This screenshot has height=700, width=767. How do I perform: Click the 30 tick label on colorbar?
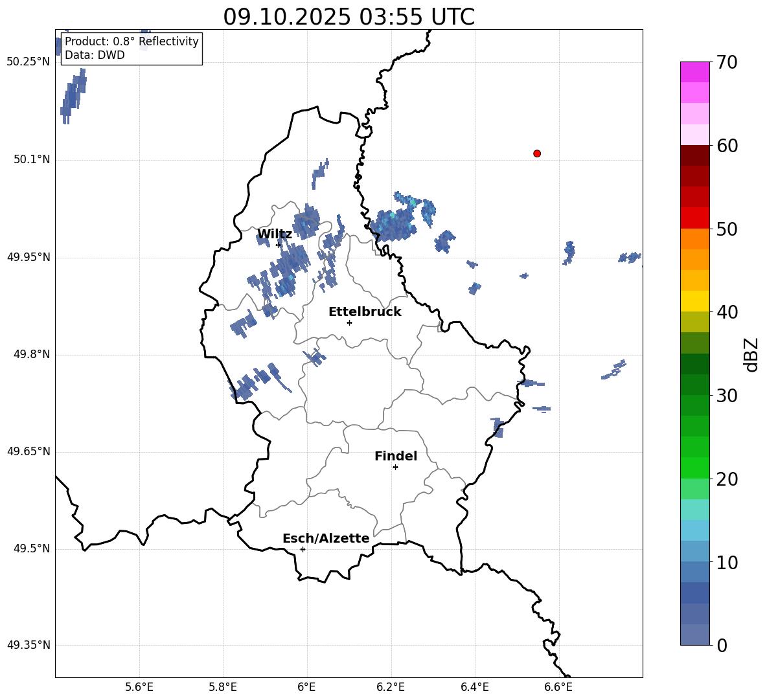[x=727, y=395]
